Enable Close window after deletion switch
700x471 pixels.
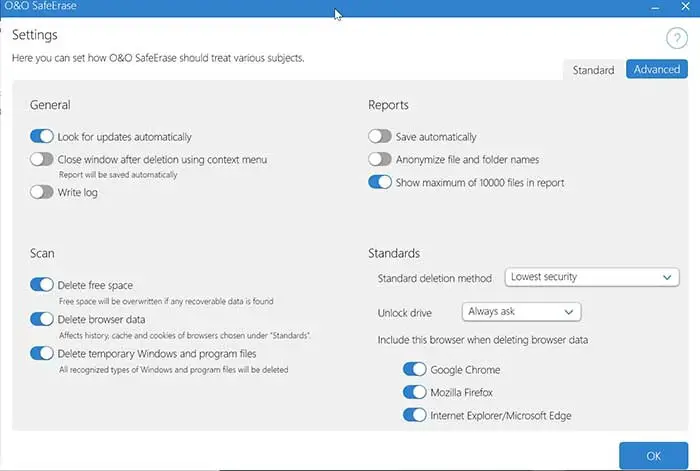point(41,159)
